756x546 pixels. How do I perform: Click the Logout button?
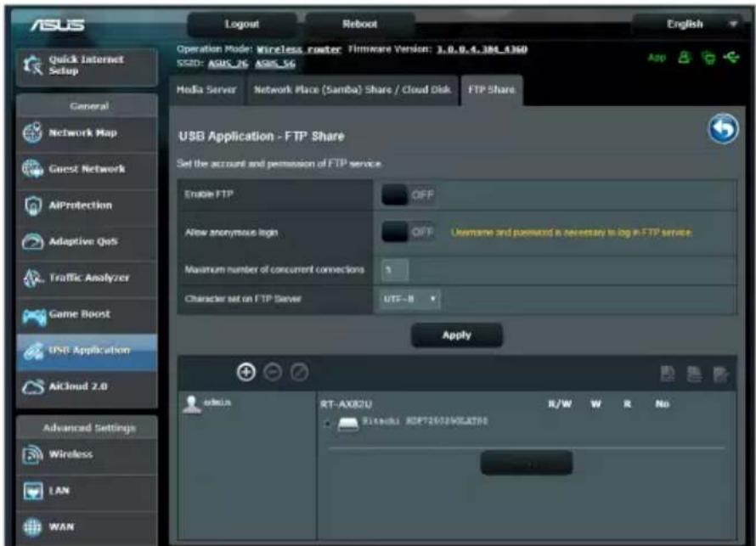pos(241,24)
